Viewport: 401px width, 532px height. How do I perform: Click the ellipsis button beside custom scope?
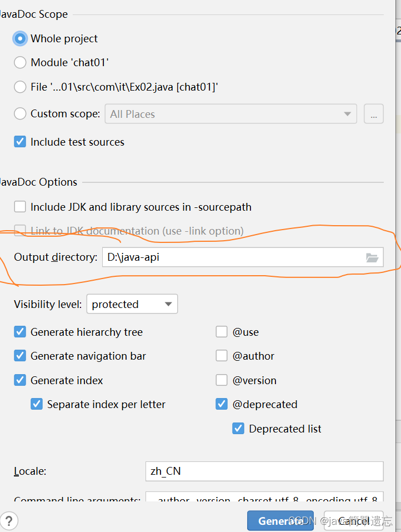pyautogui.click(x=374, y=114)
